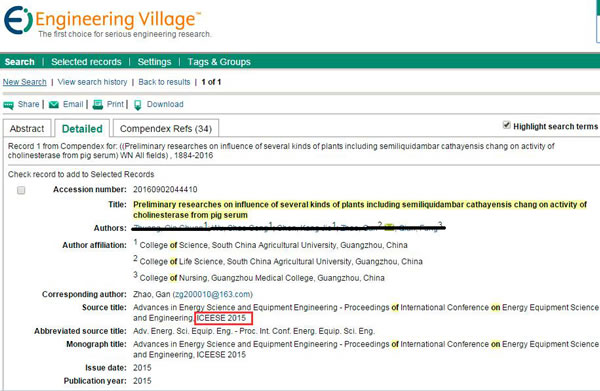This screenshot has width=600, height=391.
Task: View search history link
Action: (92, 82)
